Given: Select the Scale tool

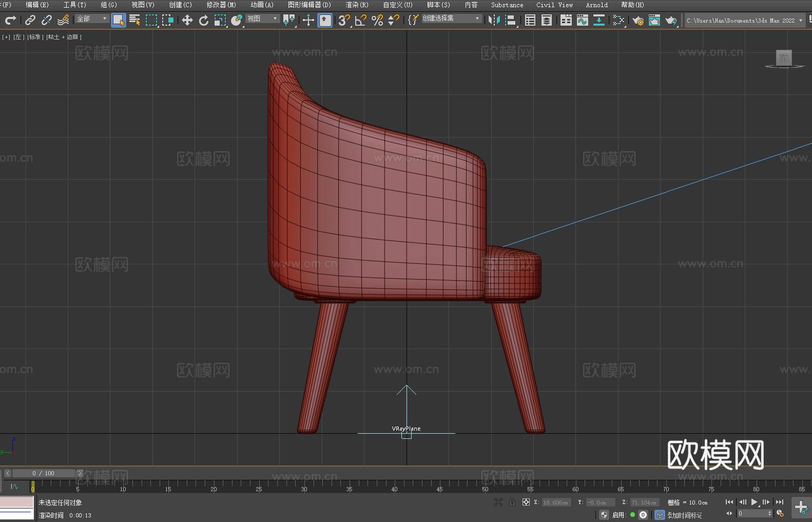Looking at the screenshot, I should point(220,20).
